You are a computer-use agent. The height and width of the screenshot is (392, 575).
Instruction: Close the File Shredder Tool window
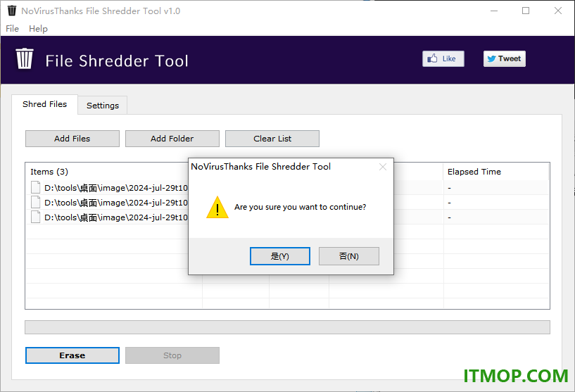point(558,11)
